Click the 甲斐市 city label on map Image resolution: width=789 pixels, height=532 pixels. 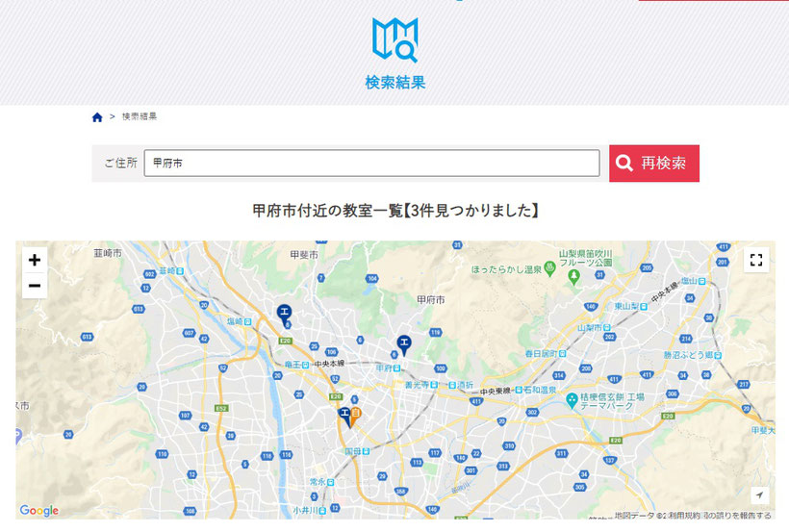click(x=304, y=255)
